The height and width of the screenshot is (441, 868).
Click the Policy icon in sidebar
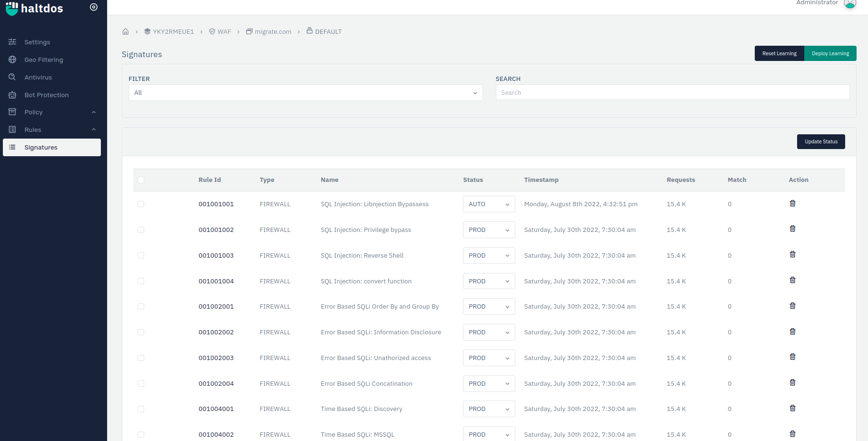(x=12, y=112)
